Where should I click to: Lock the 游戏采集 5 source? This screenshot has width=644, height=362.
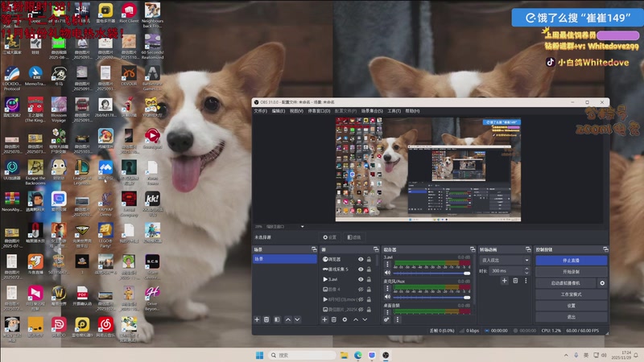[369, 269]
